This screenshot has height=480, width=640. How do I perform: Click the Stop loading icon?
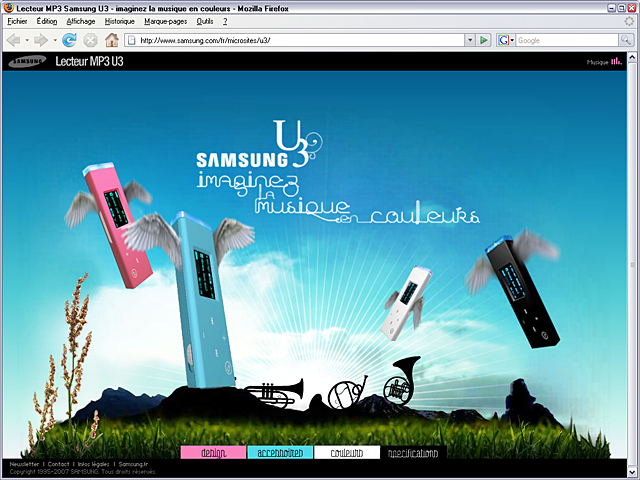(x=90, y=40)
